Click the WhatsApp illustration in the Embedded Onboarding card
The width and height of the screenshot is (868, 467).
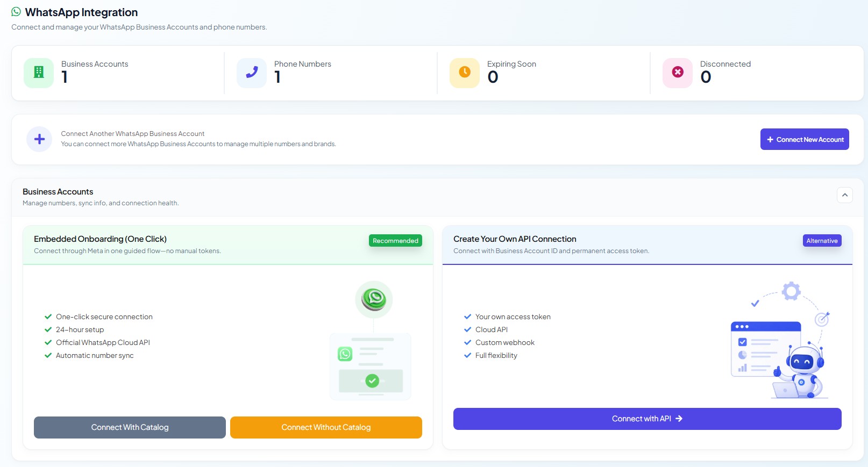coord(371,340)
